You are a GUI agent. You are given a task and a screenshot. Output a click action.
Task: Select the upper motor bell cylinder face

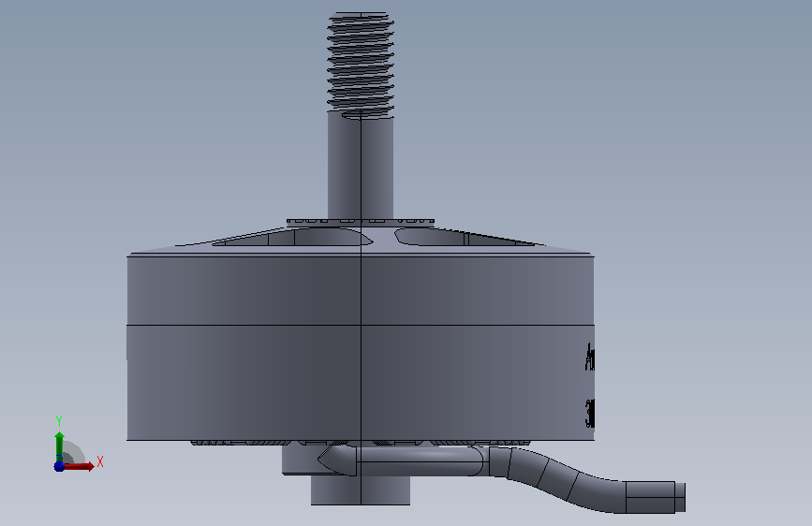(x=361, y=290)
